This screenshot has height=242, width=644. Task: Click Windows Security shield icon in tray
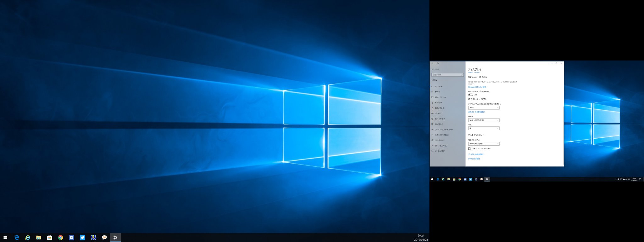pyautogui.click(x=618, y=179)
